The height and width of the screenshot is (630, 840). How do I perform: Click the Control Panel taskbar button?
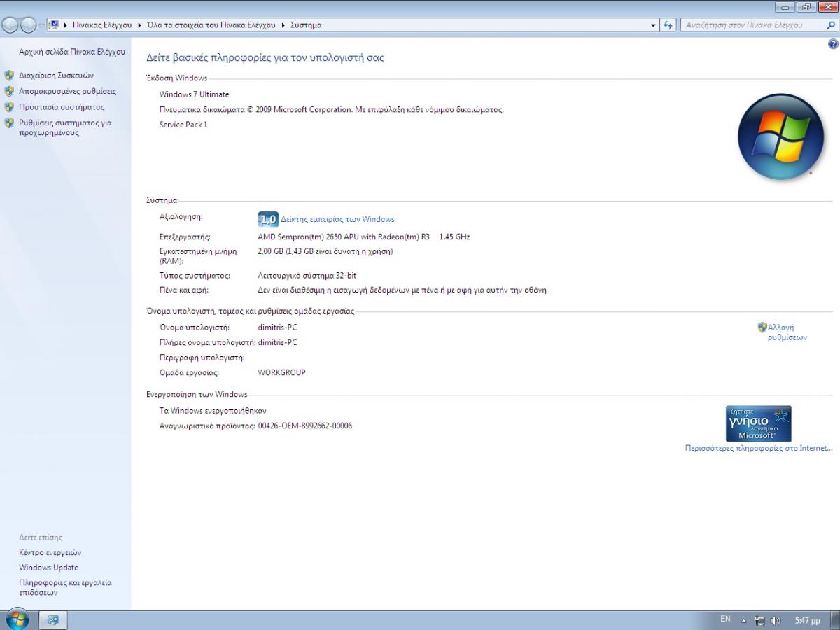pyautogui.click(x=53, y=620)
